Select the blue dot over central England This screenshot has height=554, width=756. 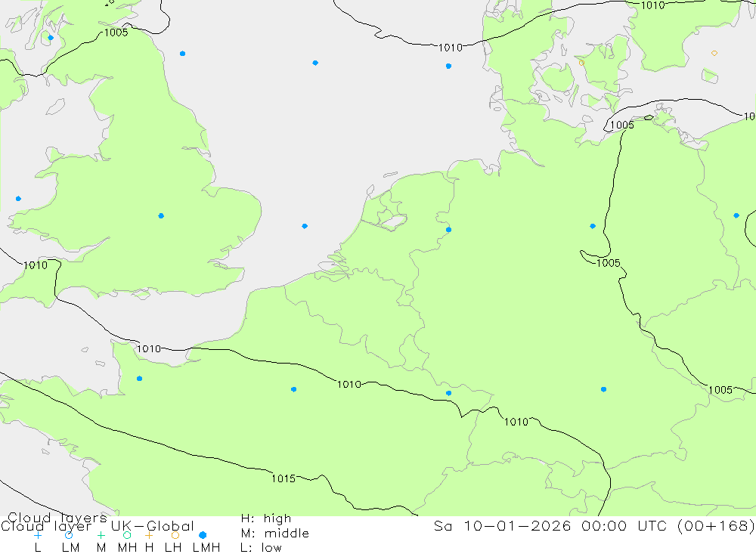tap(161, 216)
